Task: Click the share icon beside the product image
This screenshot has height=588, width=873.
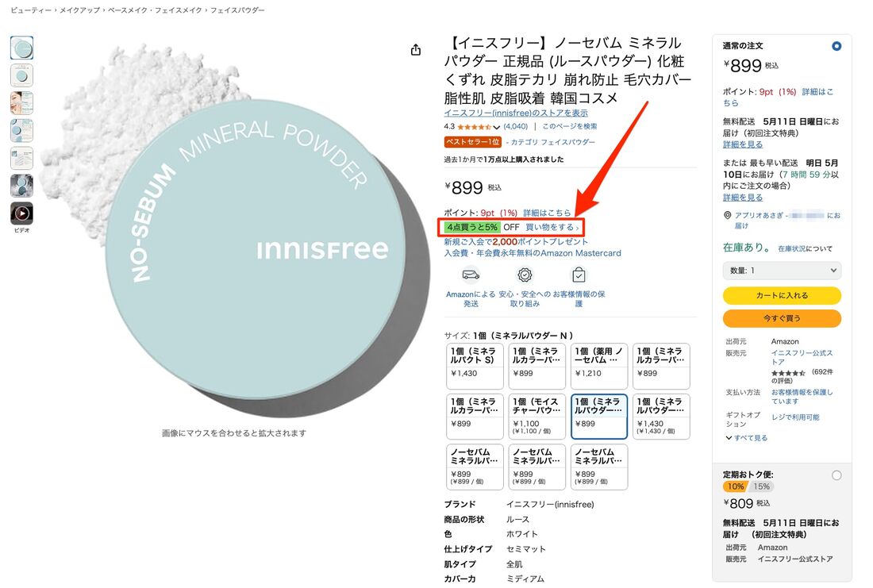Action: click(x=415, y=50)
